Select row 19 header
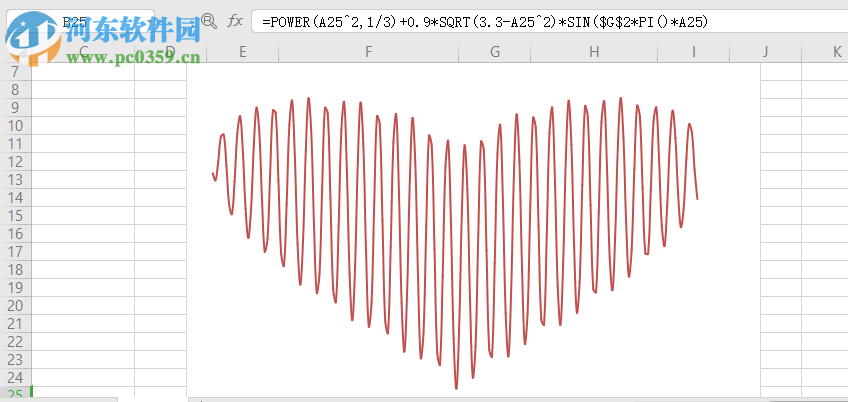Screen dimensions: 848x402 pos(15,287)
